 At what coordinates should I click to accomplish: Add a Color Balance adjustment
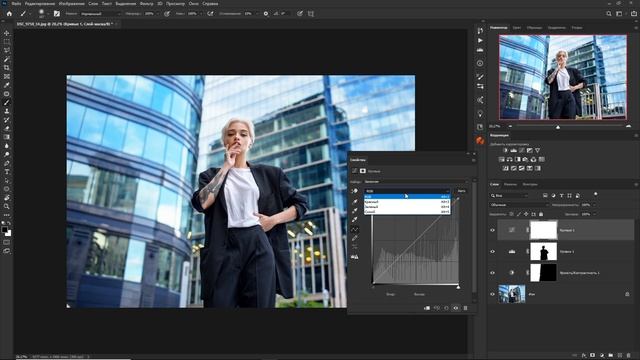pyautogui.click(x=509, y=159)
